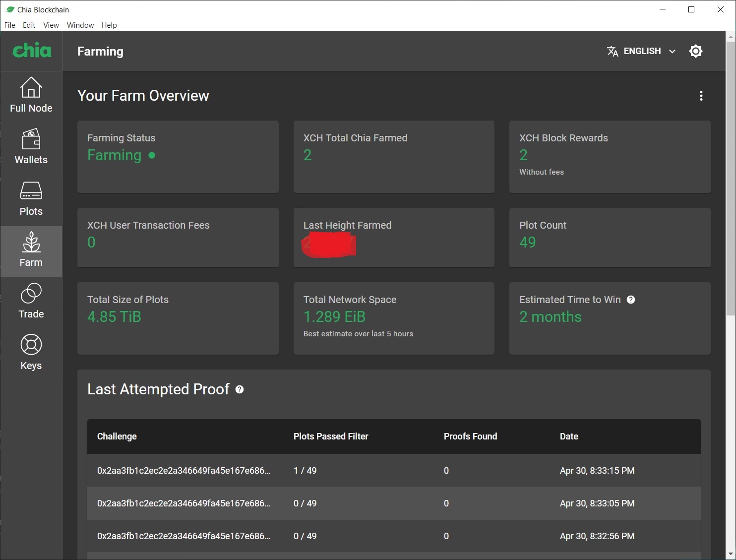Open the Keys section
Image resolution: width=736 pixels, height=560 pixels.
click(x=31, y=353)
